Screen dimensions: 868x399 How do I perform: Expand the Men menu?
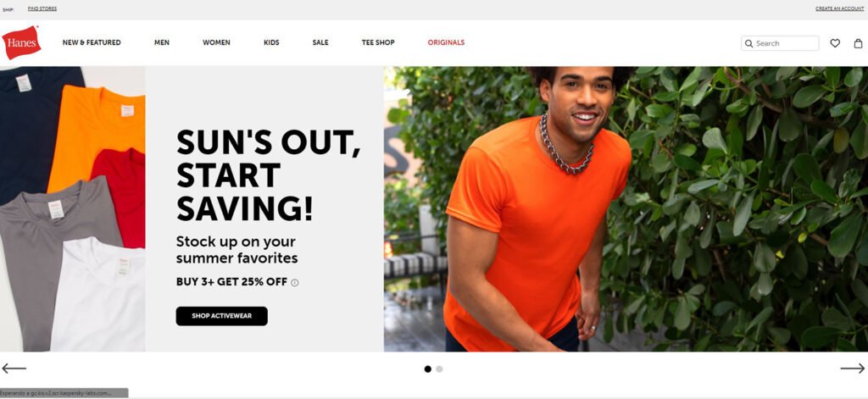click(162, 42)
